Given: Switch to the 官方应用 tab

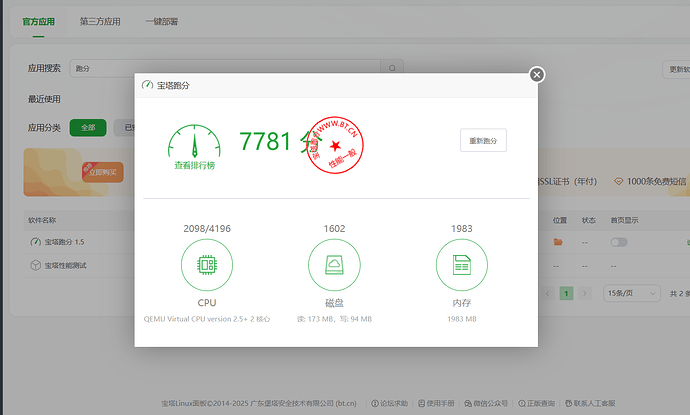Looking at the screenshot, I should point(39,22).
